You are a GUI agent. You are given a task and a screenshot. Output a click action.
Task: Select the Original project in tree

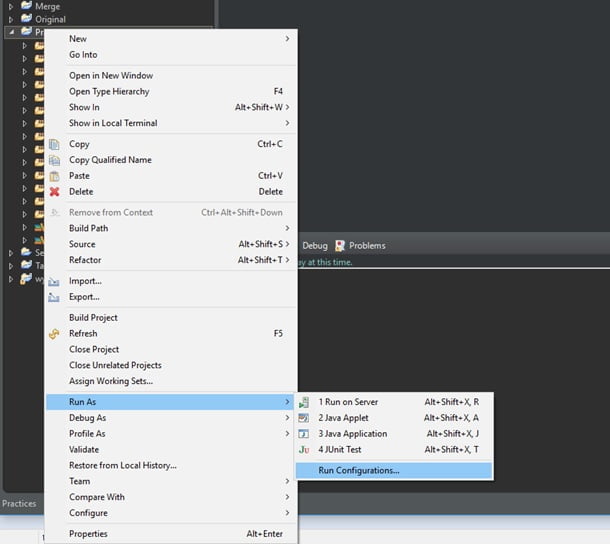[x=51, y=19]
